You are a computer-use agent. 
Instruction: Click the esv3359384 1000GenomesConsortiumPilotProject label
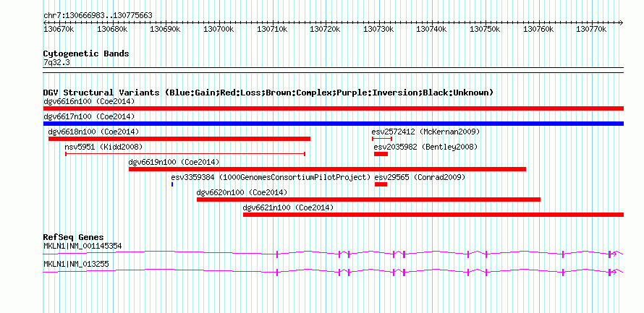271,177
